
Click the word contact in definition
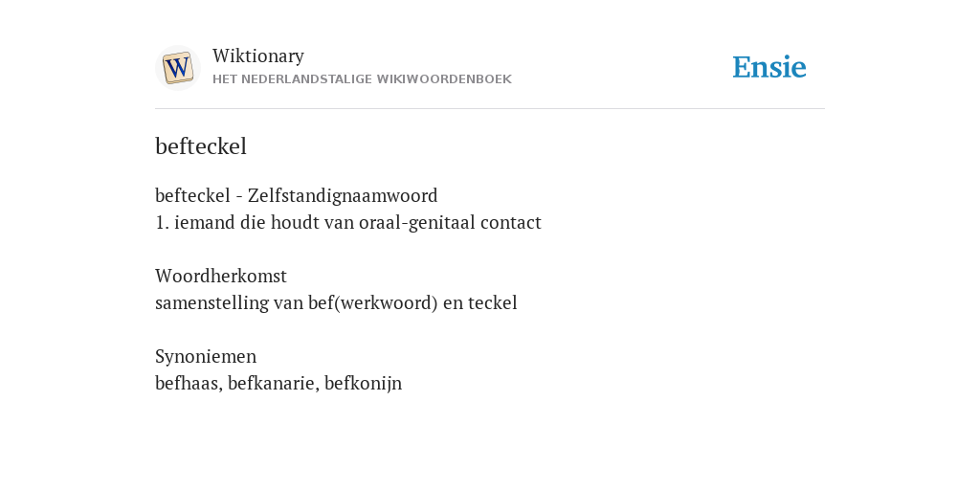point(511,223)
